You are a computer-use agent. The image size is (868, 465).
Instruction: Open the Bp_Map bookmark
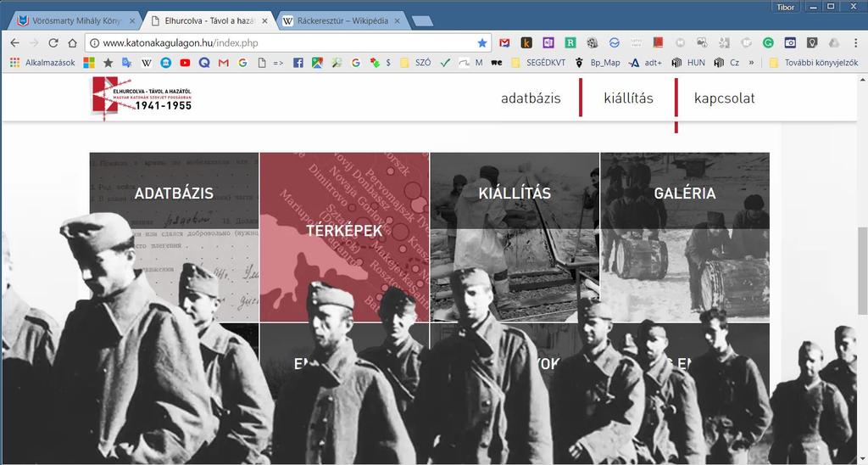[598, 63]
